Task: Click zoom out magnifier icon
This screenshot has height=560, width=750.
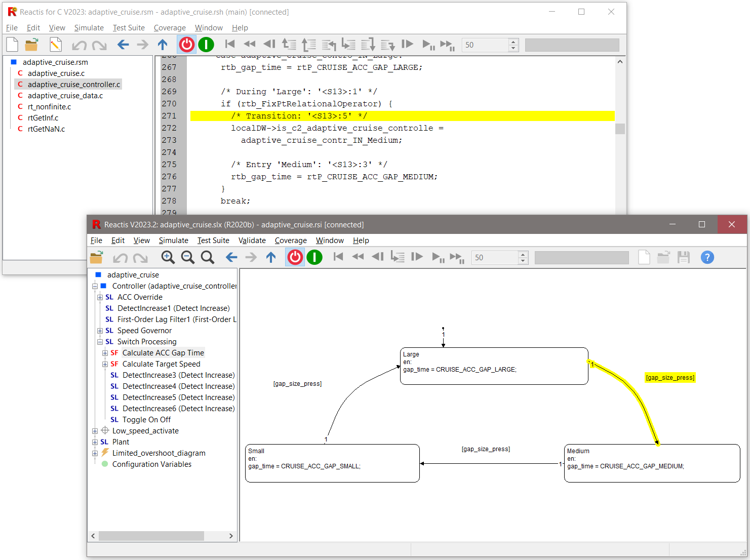Action: point(188,257)
